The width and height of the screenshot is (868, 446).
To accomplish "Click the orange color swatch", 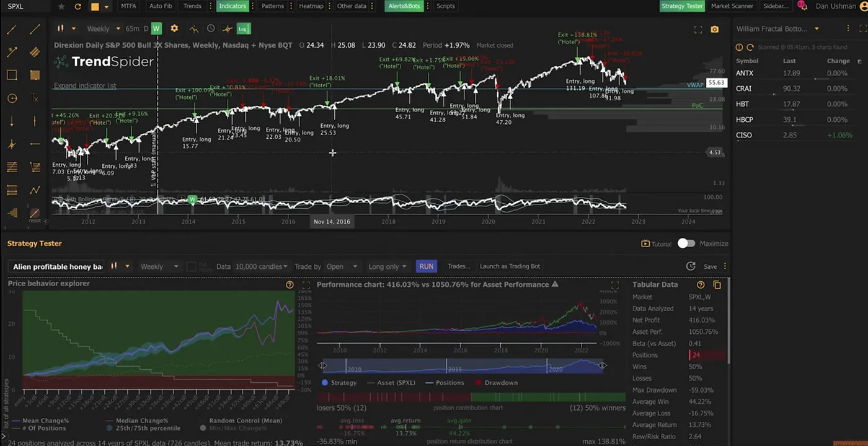I will tap(95, 7).
